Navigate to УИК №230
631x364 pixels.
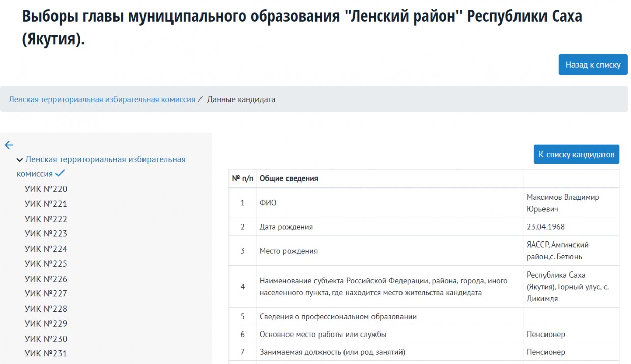pos(46,339)
